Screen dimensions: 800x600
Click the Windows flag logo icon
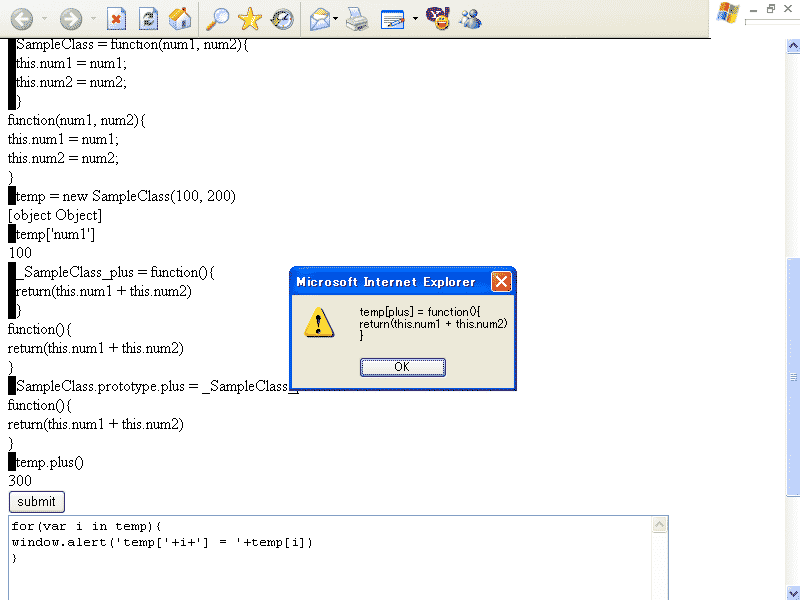click(x=728, y=13)
